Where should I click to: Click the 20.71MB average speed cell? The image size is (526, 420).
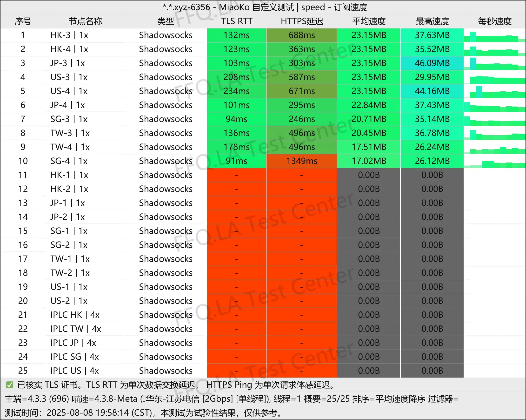coord(369,119)
